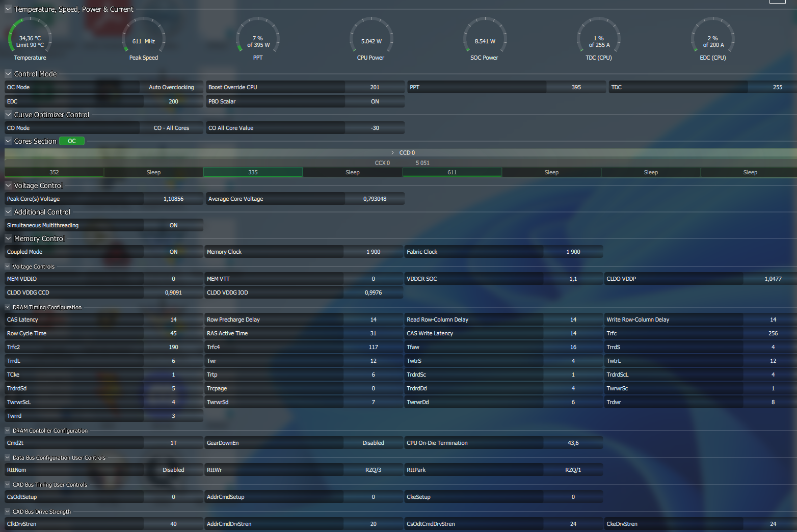The width and height of the screenshot is (797, 532).
Task: Click the Temperature gauge dial
Action: pyautogui.click(x=30, y=36)
